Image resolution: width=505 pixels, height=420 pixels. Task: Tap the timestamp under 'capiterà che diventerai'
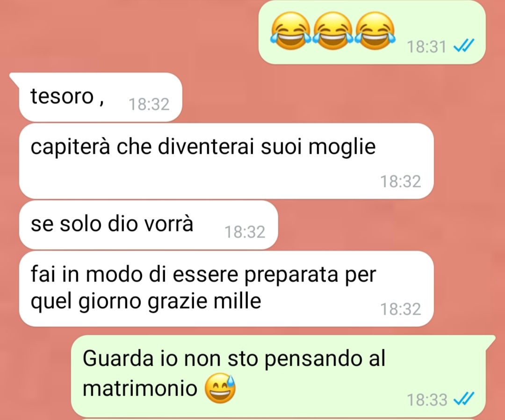[401, 181]
